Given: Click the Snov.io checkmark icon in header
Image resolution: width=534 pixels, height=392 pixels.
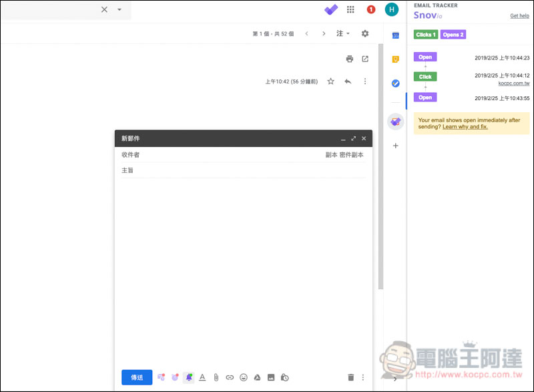Looking at the screenshot, I should pyautogui.click(x=331, y=9).
